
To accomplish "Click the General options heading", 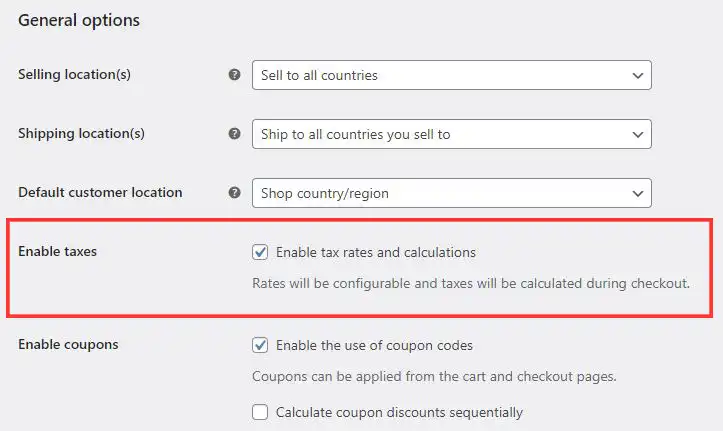I will 79,21.
